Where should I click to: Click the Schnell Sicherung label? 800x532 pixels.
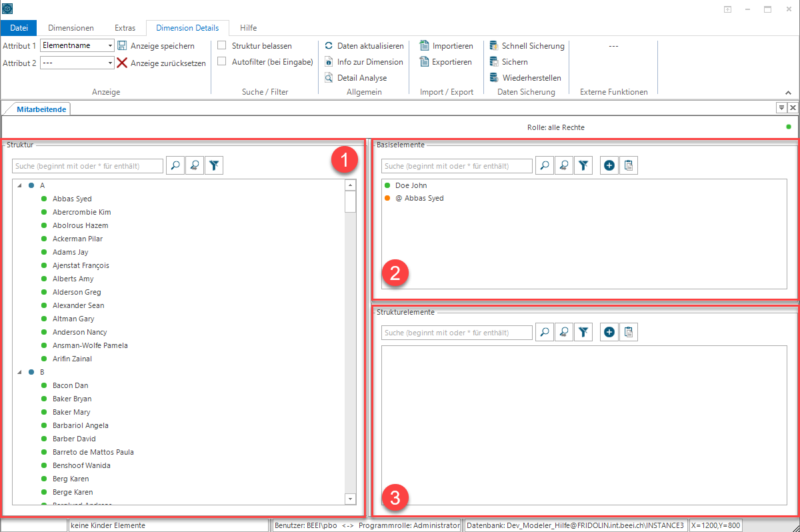pyautogui.click(x=533, y=46)
